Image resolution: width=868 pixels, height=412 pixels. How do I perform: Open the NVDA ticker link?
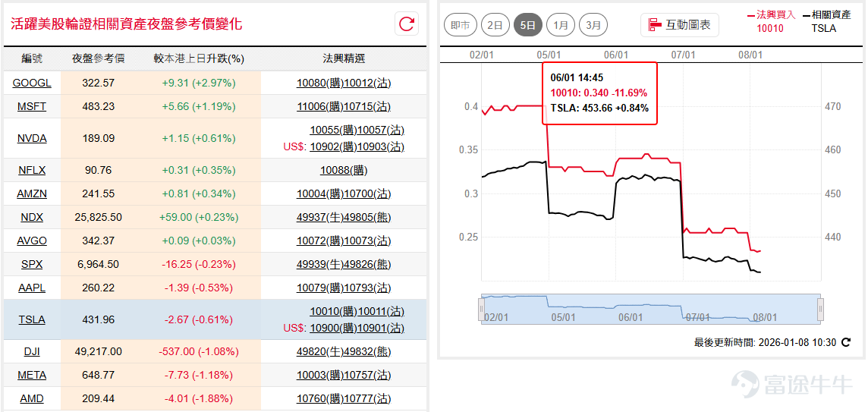coord(32,138)
